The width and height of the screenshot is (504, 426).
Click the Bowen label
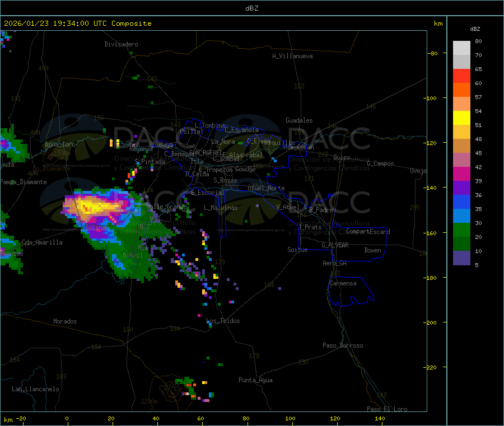372,250
